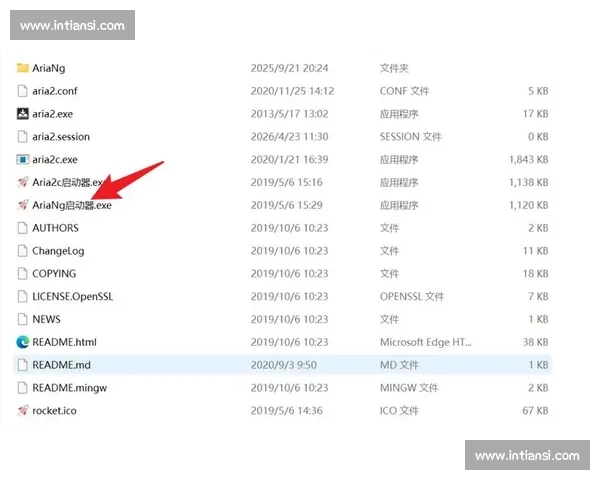Click the Microsoft Edge HT... type cell
Viewport: 600px width, 480px height.
[426, 342]
